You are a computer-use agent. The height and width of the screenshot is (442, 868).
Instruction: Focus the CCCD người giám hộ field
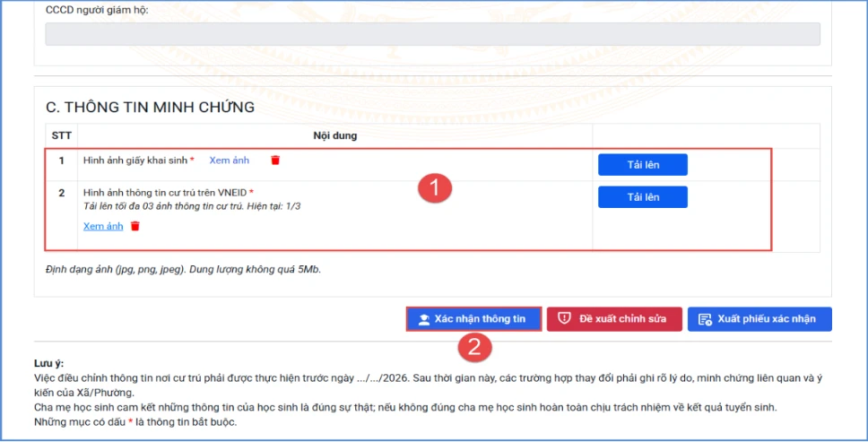pyautogui.click(x=432, y=34)
